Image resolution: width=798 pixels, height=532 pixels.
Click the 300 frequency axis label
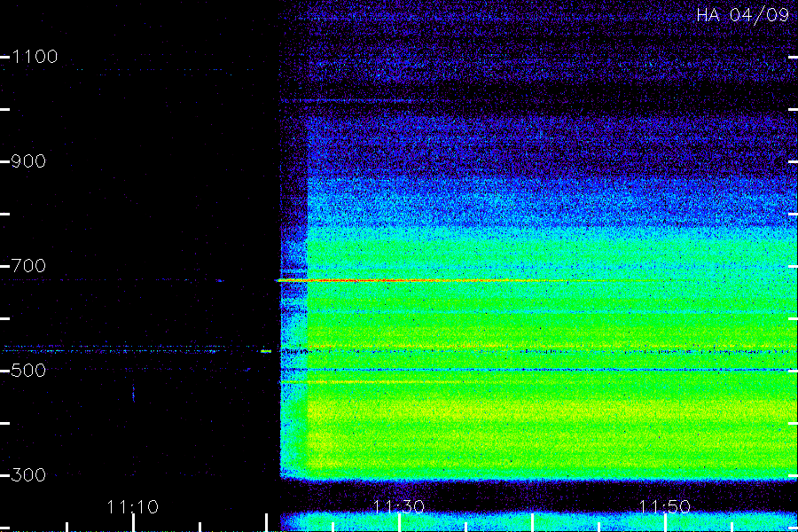[x=28, y=475]
